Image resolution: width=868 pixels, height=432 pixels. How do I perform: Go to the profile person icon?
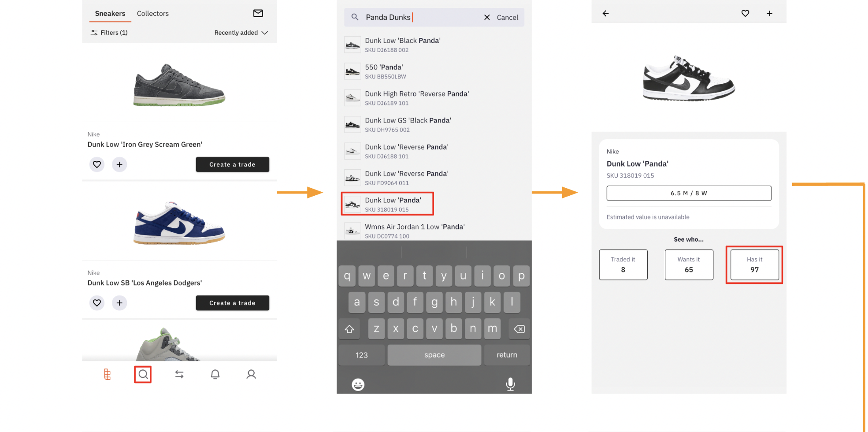pos(251,374)
